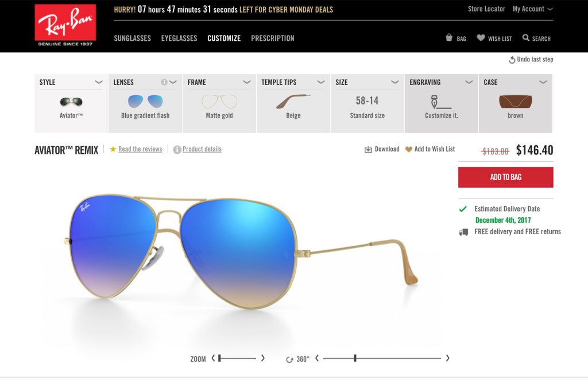The image size is (588, 392).
Task: Click the BAG label in header
Action: coord(461,38)
